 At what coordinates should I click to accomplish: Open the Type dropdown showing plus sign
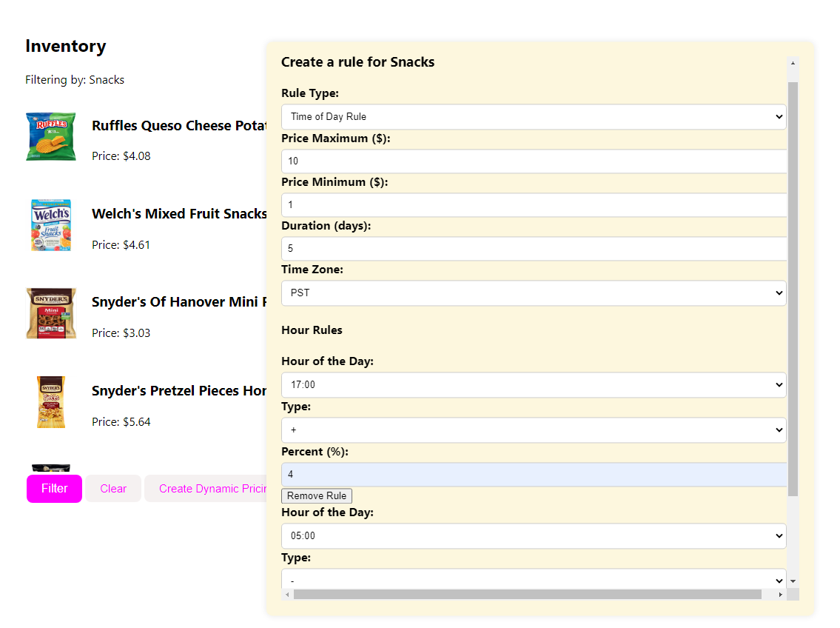pos(534,430)
